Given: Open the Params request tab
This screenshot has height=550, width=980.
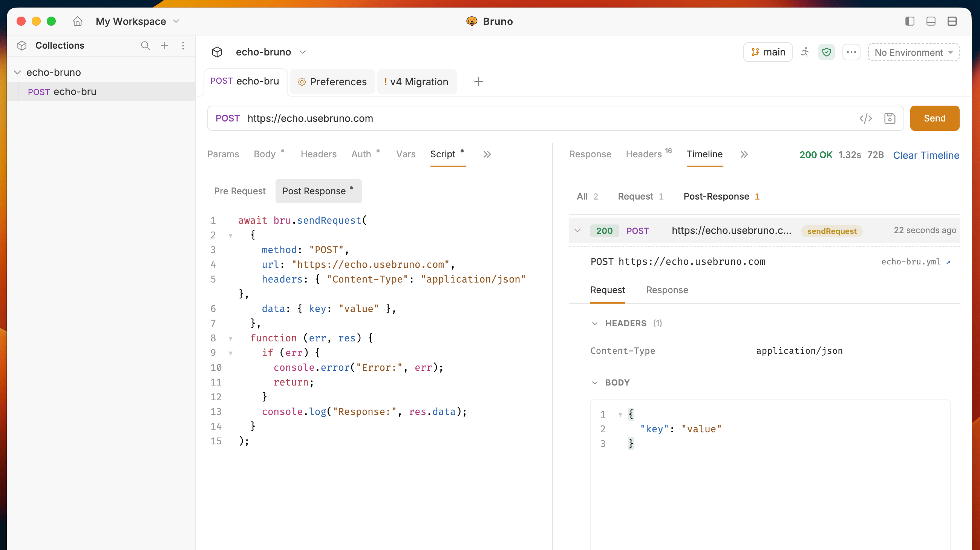Looking at the screenshot, I should [x=223, y=154].
